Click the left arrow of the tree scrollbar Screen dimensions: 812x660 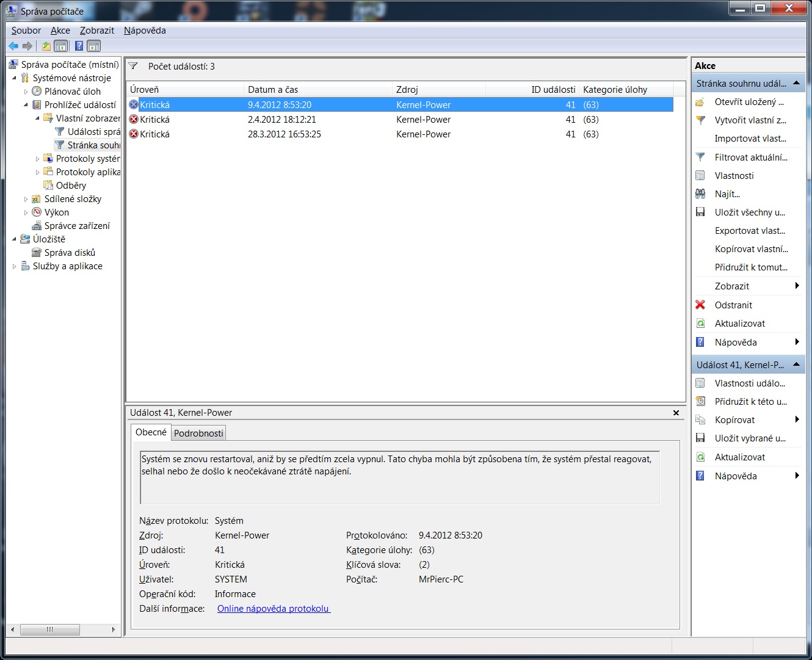pos(12,629)
